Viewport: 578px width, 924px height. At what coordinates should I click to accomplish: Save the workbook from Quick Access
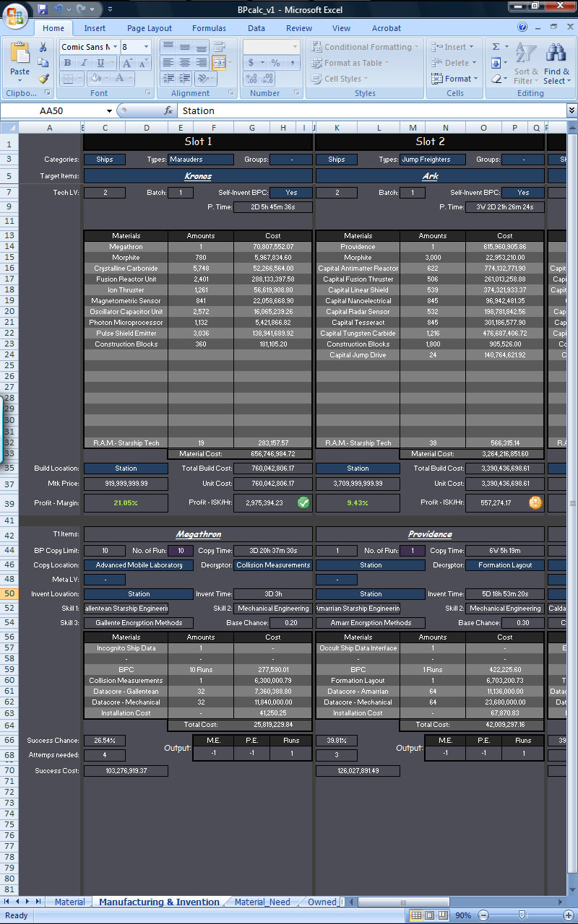42,9
